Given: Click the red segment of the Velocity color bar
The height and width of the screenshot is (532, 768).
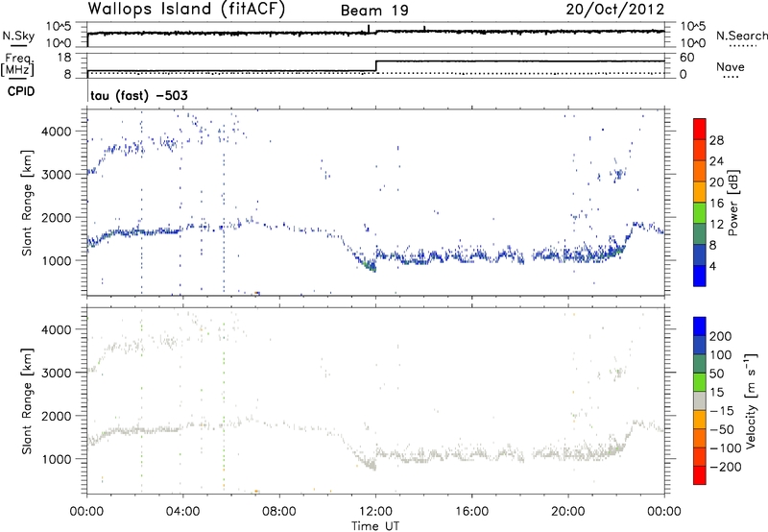Looking at the screenshot, I should pyautogui.click(x=700, y=475).
